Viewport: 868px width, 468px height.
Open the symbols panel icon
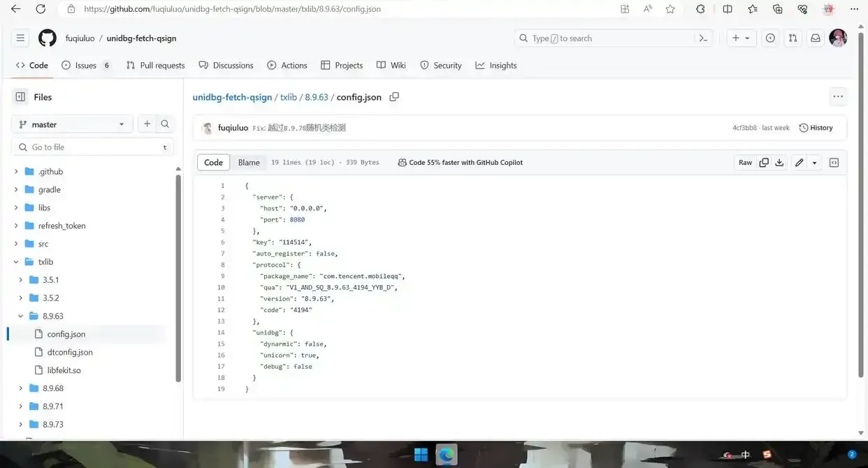834,163
